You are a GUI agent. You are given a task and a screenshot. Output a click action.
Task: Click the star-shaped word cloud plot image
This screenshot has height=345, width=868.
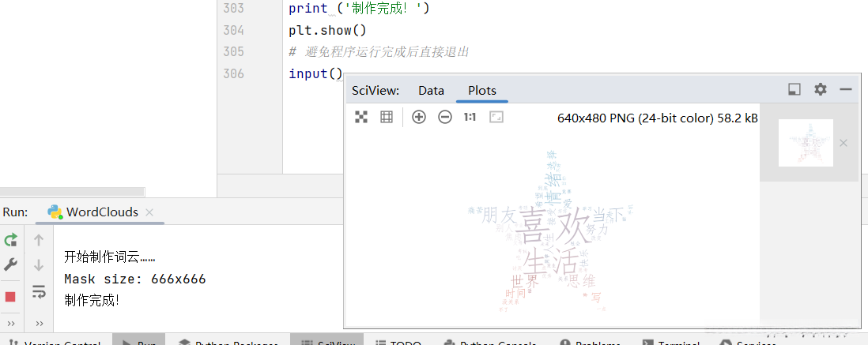tap(551, 232)
